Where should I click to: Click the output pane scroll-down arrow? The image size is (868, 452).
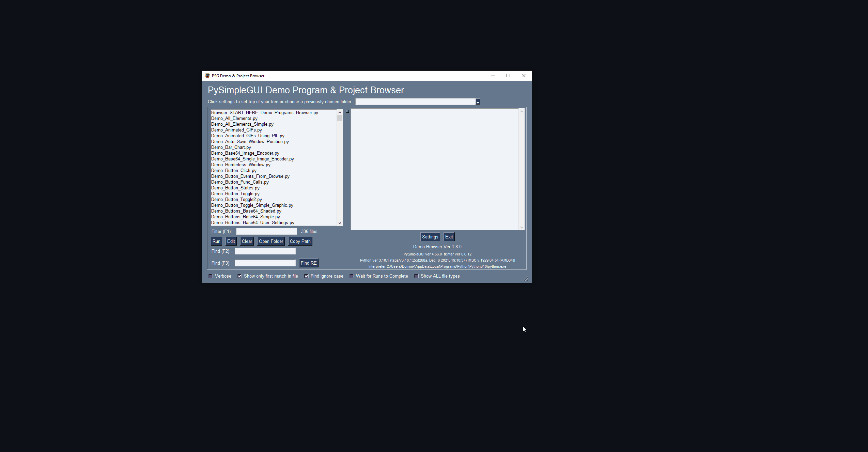pyautogui.click(x=522, y=228)
